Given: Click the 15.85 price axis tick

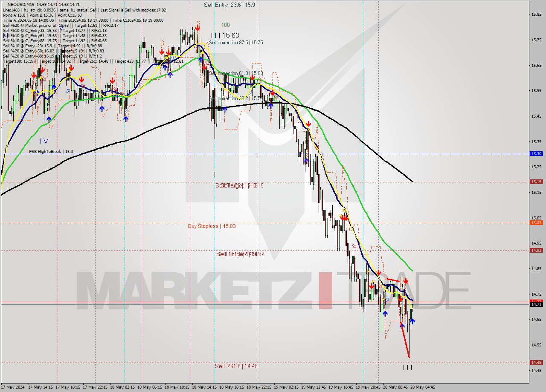Looking at the screenshot, I should 536,14.
